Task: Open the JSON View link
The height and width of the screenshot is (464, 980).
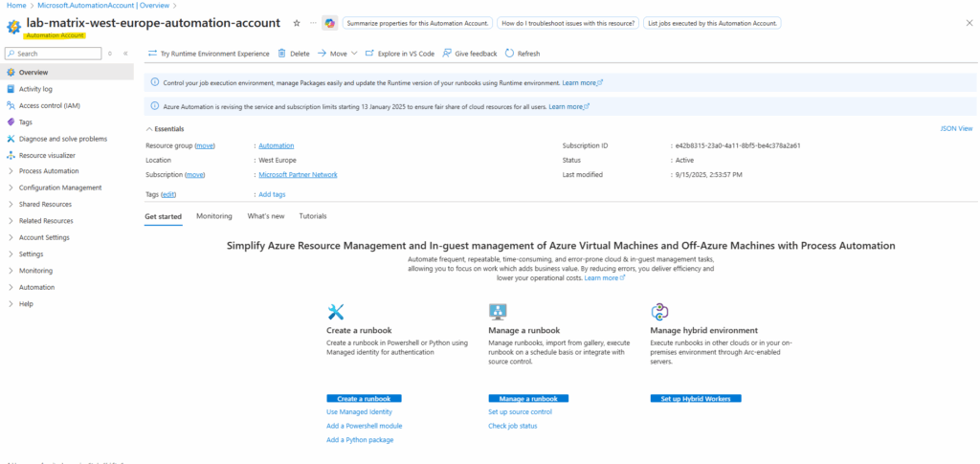Action: tap(956, 128)
